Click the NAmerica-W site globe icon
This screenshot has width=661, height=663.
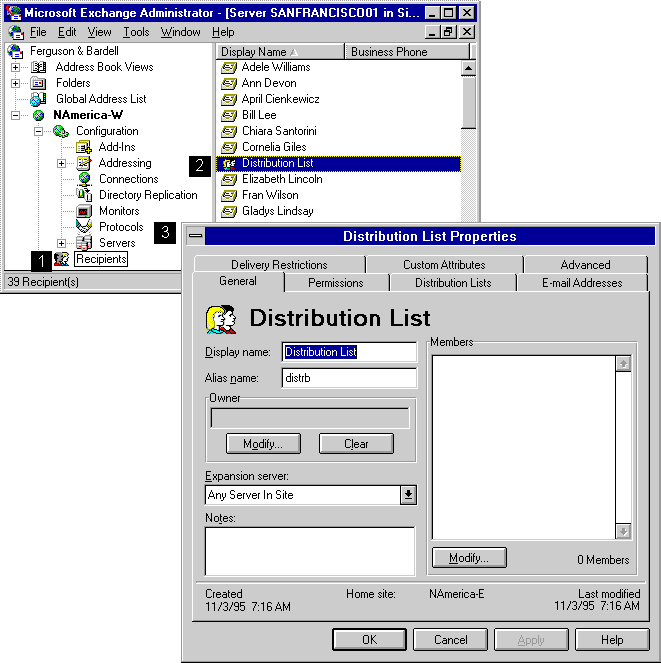(x=38, y=115)
